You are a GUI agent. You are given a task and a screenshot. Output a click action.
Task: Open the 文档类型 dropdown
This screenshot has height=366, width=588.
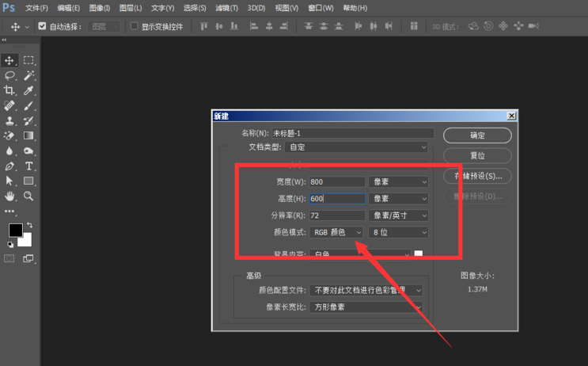[x=356, y=147]
